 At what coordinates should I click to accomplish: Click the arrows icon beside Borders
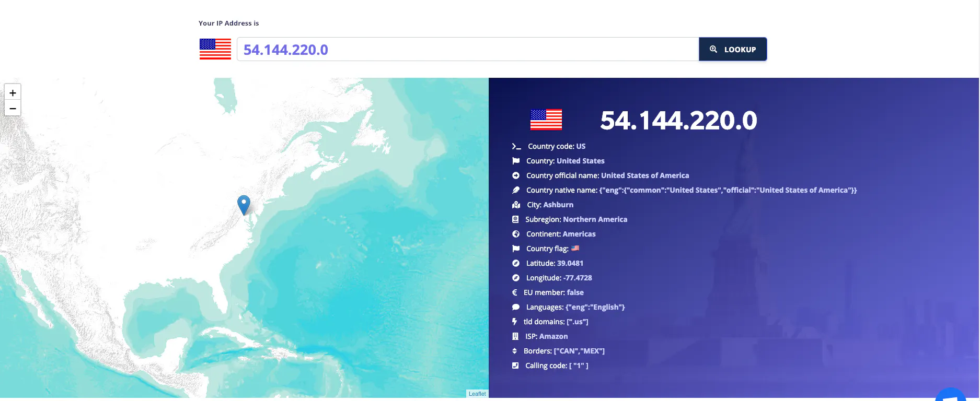pyautogui.click(x=514, y=351)
